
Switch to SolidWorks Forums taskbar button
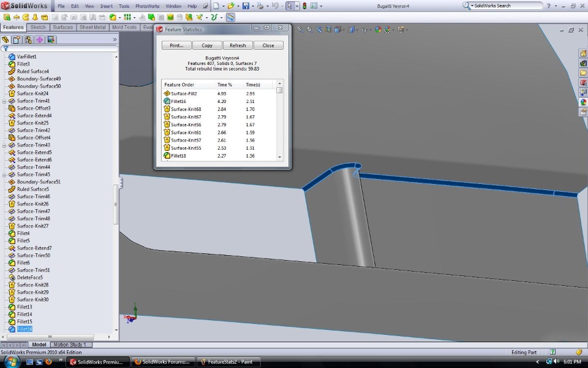[x=163, y=362]
